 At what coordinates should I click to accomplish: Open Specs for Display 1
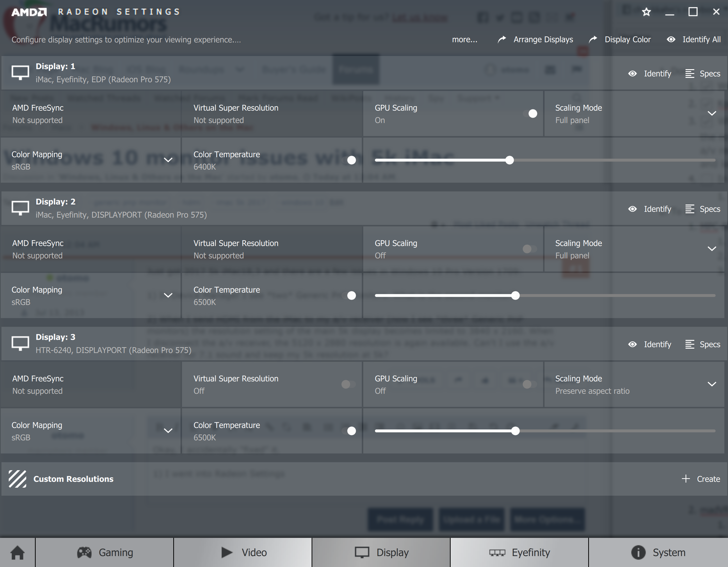click(x=703, y=74)
